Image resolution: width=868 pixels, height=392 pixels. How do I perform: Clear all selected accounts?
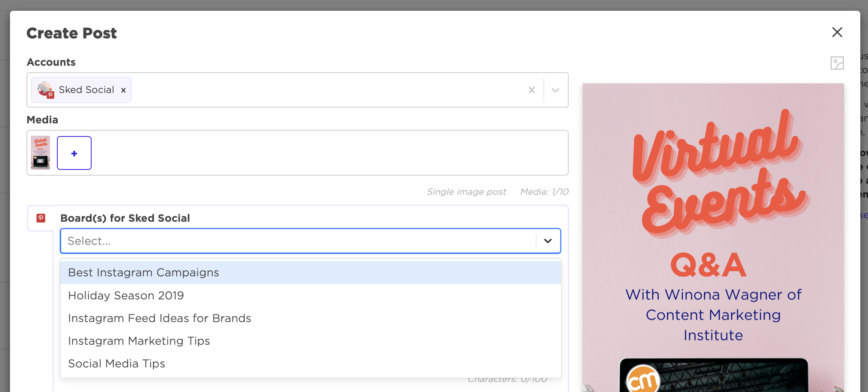point(532,90)
